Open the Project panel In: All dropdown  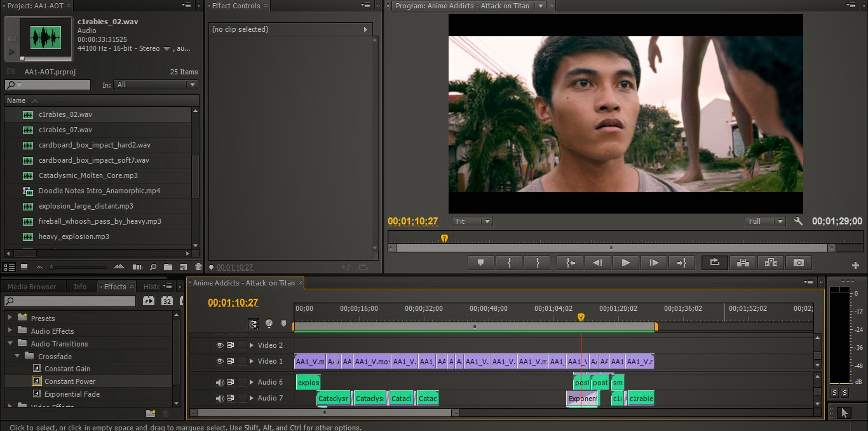[156, 85]
